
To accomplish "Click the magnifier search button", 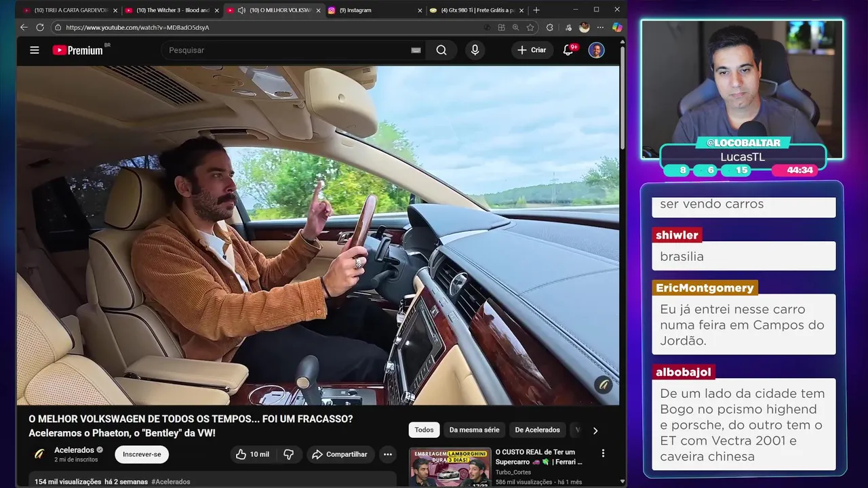I will click(441, 50).
